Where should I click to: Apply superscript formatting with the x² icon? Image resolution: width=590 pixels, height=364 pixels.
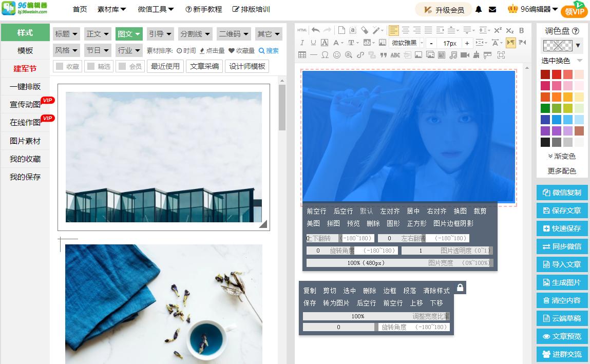click(497, 30)
